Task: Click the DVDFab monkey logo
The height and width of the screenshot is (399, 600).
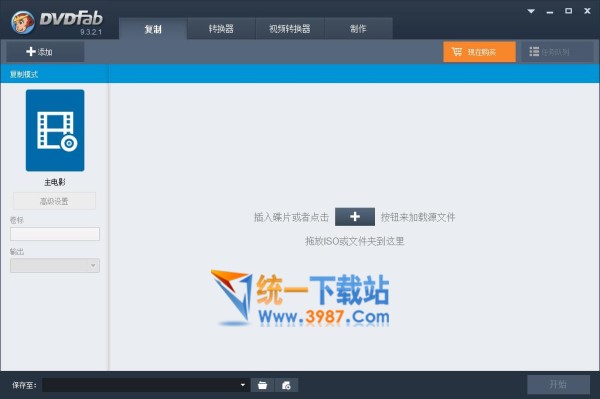Action: 23,22
